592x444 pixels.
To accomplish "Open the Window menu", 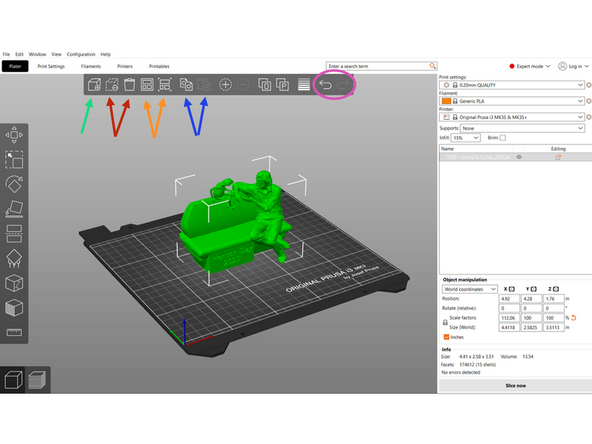I will pos(37,54).
